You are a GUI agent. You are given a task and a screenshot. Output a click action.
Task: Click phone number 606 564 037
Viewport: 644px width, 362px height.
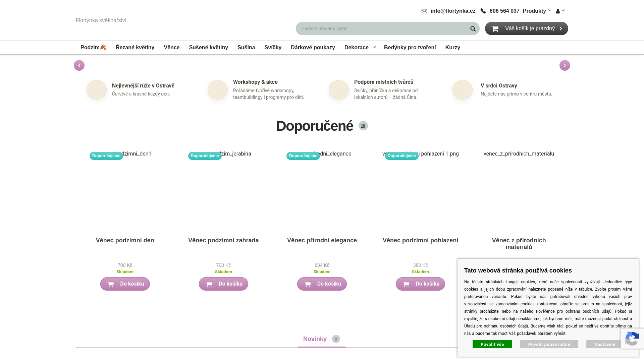[x=504, y=11]
